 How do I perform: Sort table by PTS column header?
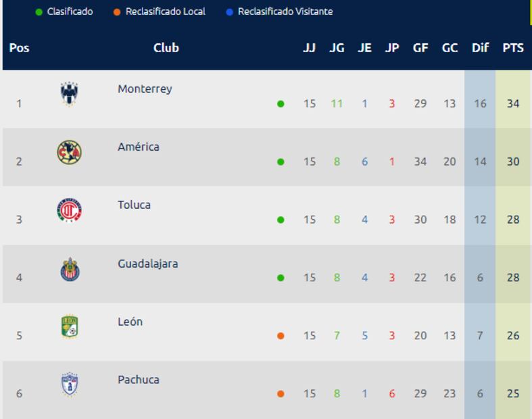pyautogui.click(x=513, y=48)
